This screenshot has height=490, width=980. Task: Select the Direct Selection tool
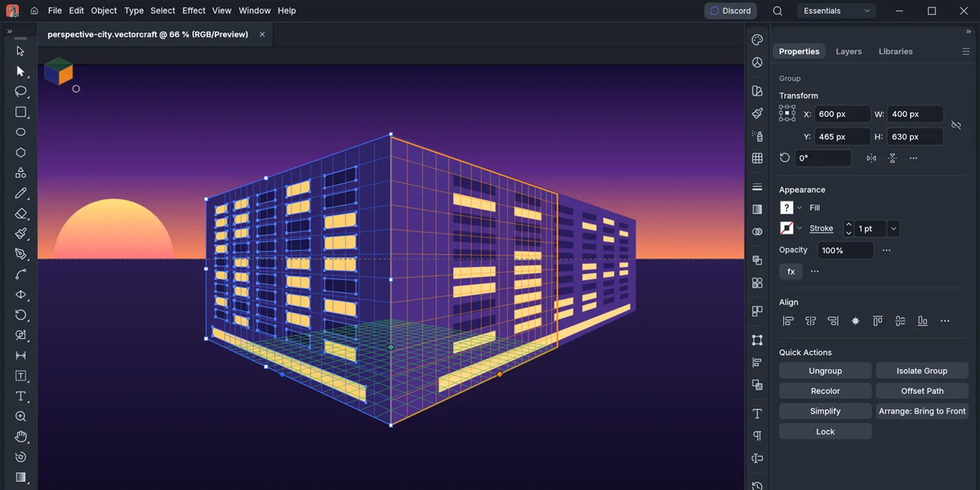pyautogui.click(x=21, y=71)
